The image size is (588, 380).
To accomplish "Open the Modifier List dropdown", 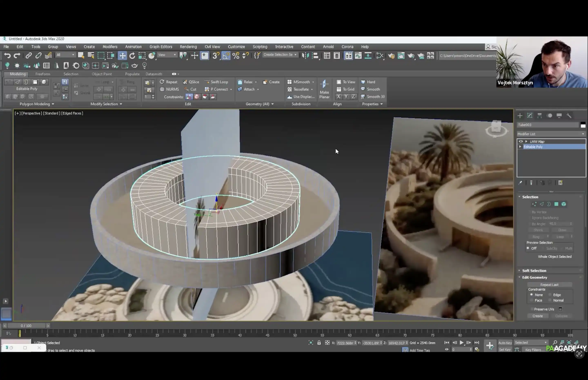I will click(x=551, y=134).
